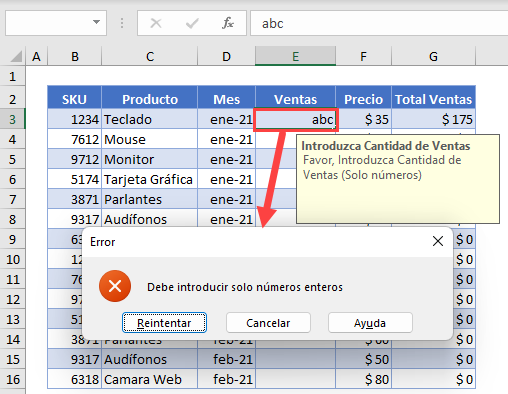Click the $ 0 total cell in row 16
This screenshot has width=508, height=394.
click(x=433, y=379)
